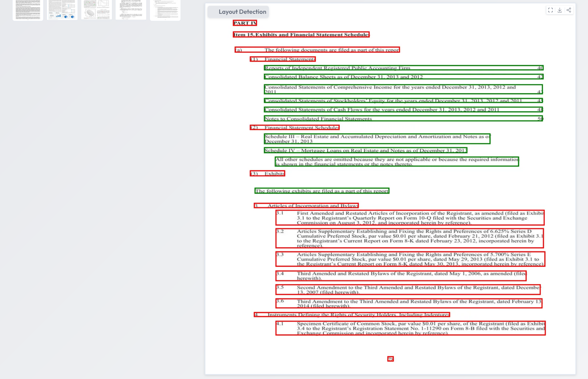Select the thumbnail with the ellipse contour plot
Viewport: 588px width, 379px height.
coord(97,10)
